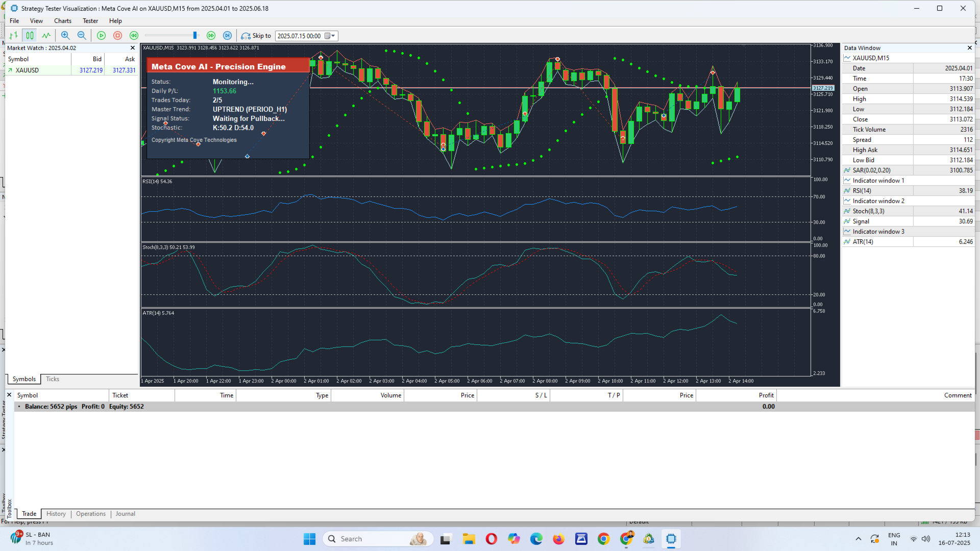
Task: Stop the strategy test with the red button
Action: click(x=117, y=36)
